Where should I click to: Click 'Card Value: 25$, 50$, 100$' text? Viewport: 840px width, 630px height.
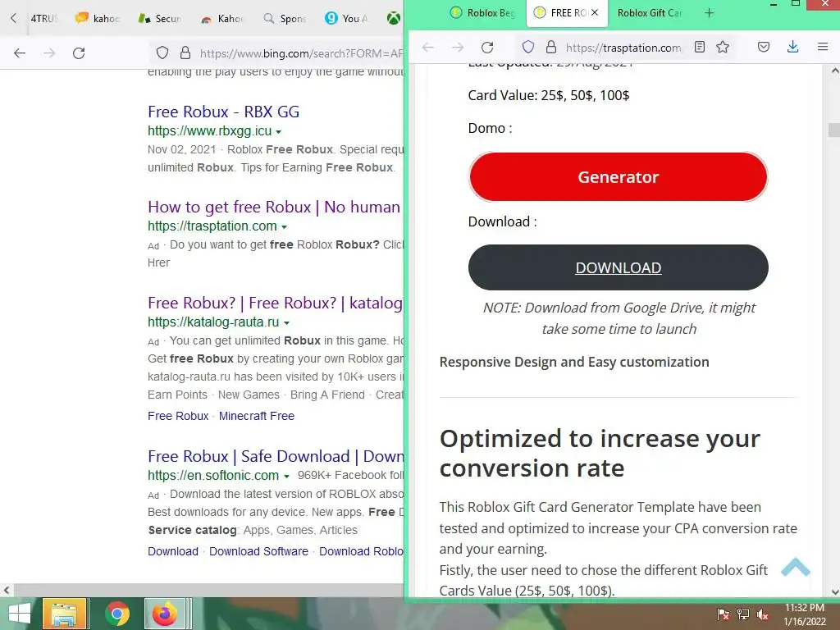pos(549,95)
